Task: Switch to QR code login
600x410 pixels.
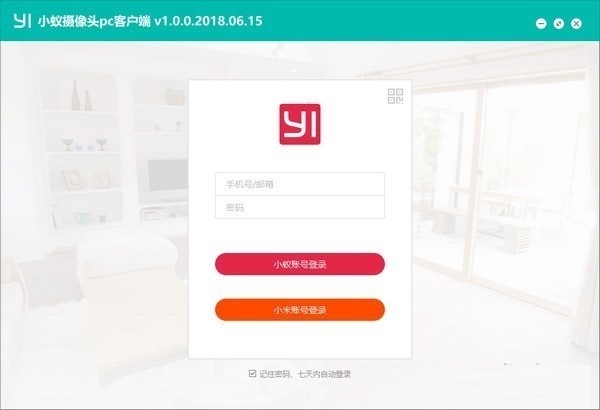Action: (395, 96)
